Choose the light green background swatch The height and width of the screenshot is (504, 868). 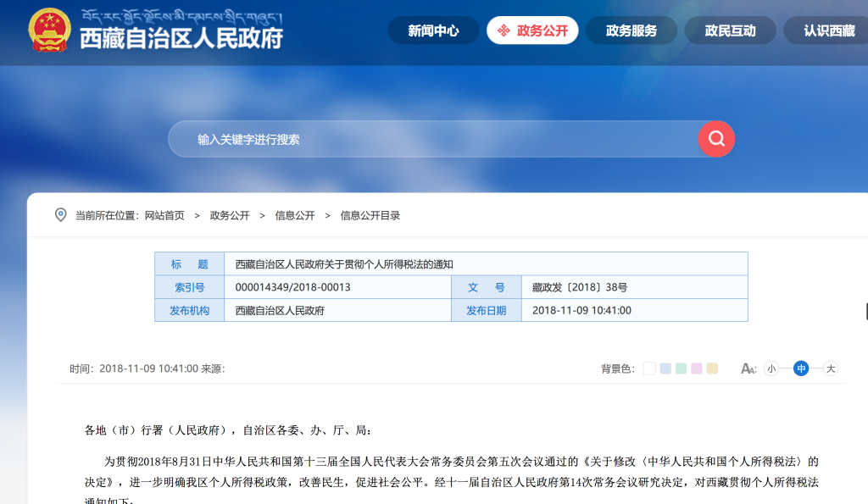click(681, 368)
